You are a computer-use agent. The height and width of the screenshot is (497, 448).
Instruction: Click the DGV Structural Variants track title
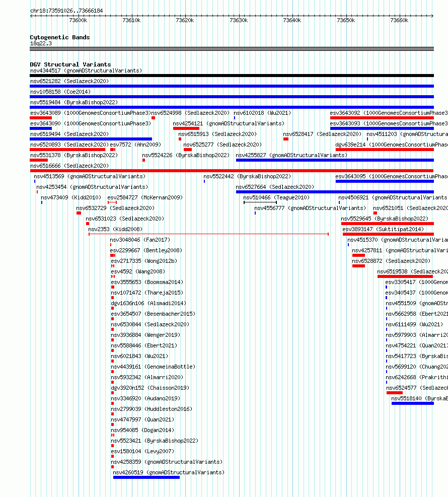pos(70,64)
